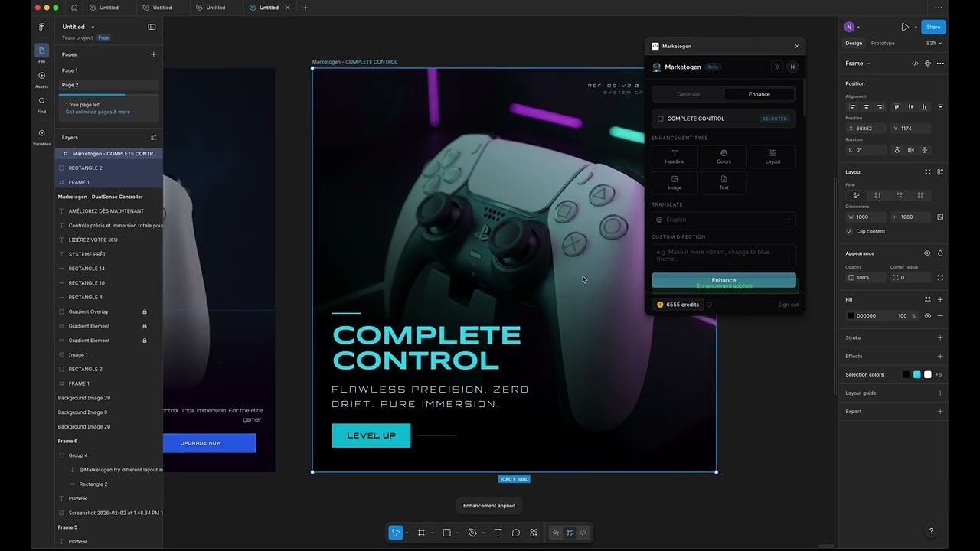Click the cyan selection color swatch
This screenshot has height=551, width=980.
click(916, 374)
